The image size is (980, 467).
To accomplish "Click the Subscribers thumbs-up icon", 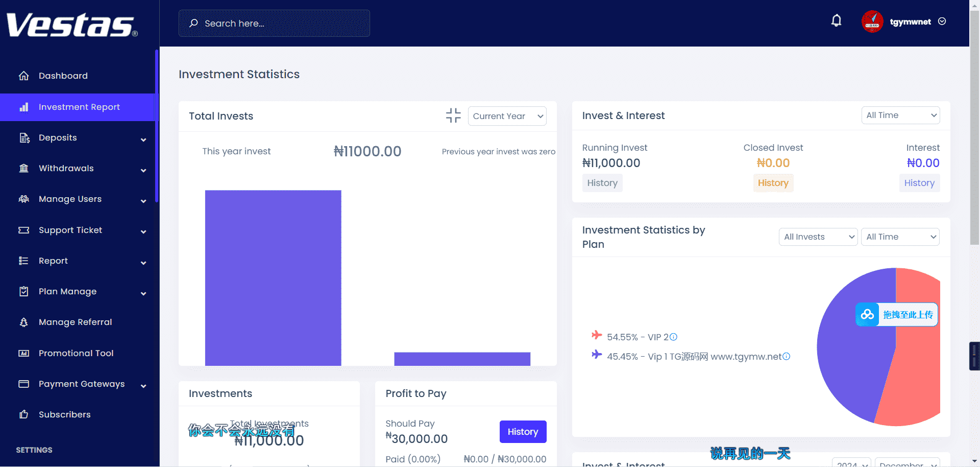I will click(24, 414).
